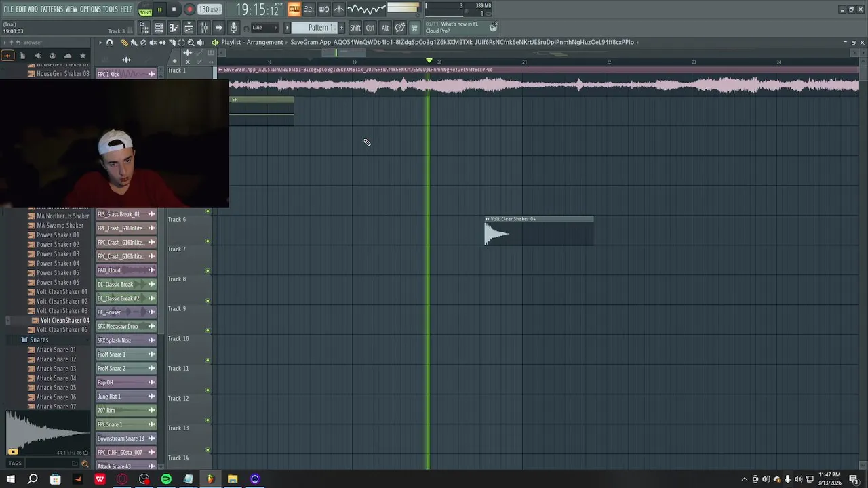This screenshot has height=488, width=868.
Task: Select Downstream Snare 13 in picker
Action: pyautogui.click(x=126, y=439)
